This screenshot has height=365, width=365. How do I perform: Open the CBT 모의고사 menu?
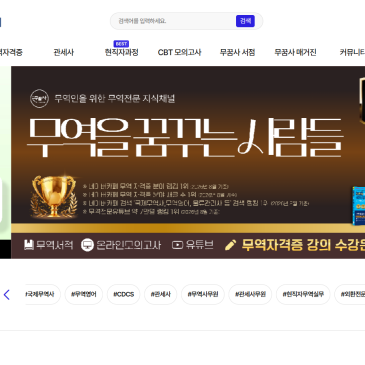(179, 52)
